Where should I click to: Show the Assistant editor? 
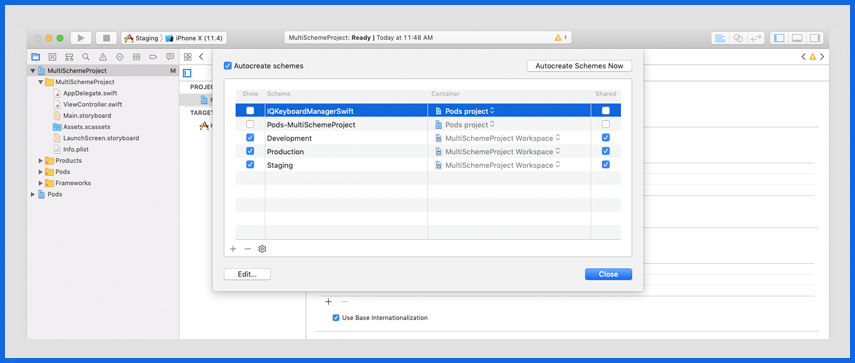(738, 38)
